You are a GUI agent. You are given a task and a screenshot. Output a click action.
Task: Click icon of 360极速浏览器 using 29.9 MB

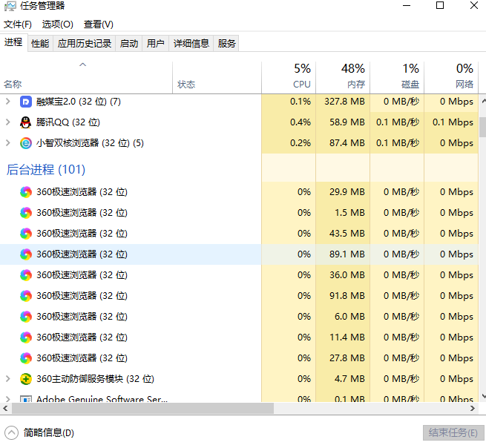26,192
